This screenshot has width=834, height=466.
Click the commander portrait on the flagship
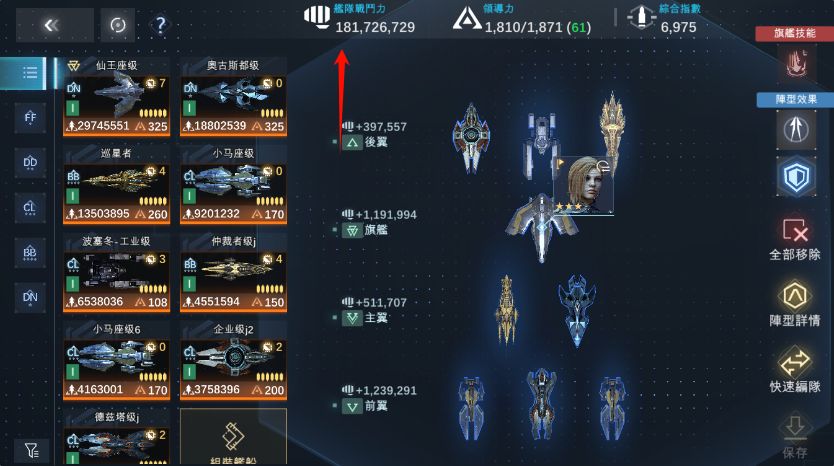583,185
